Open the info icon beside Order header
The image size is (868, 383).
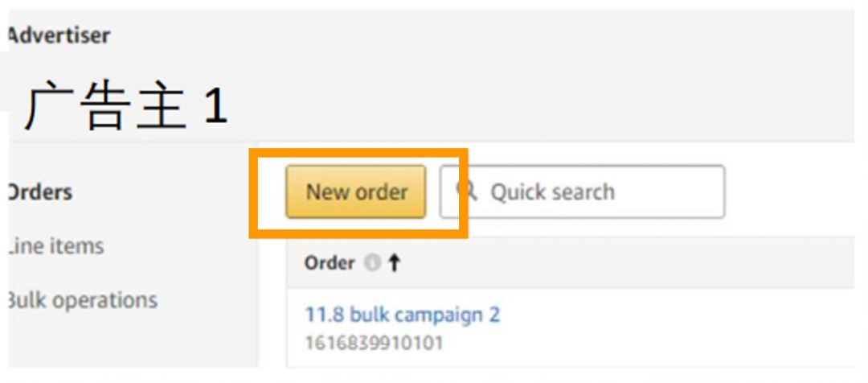tap(373, 263)
